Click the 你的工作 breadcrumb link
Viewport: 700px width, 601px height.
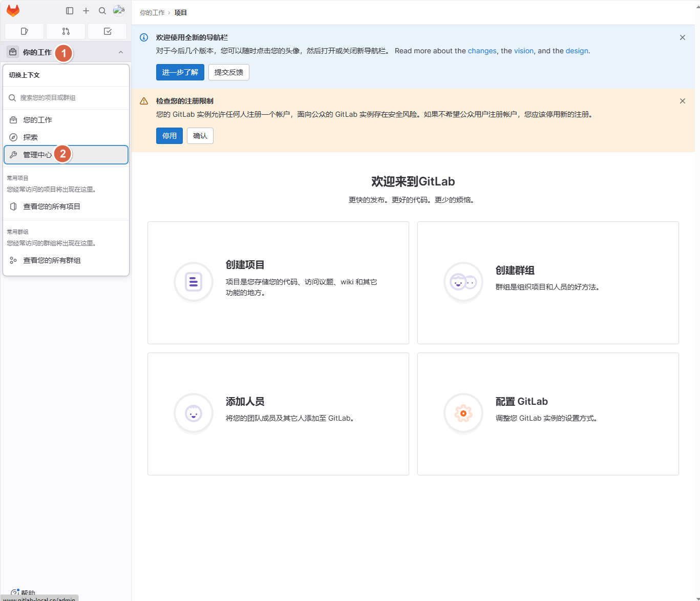click(x=152, y=13)
